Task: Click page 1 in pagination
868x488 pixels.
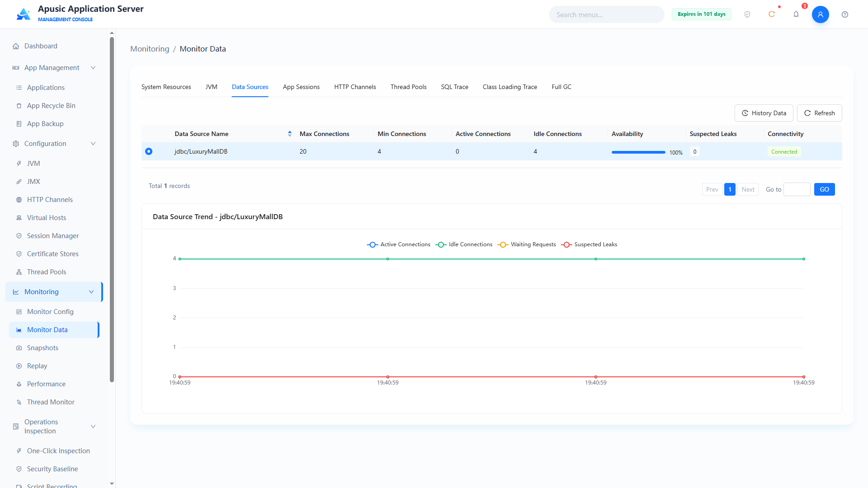Action: pyautogui.click(x=730, y=189)
